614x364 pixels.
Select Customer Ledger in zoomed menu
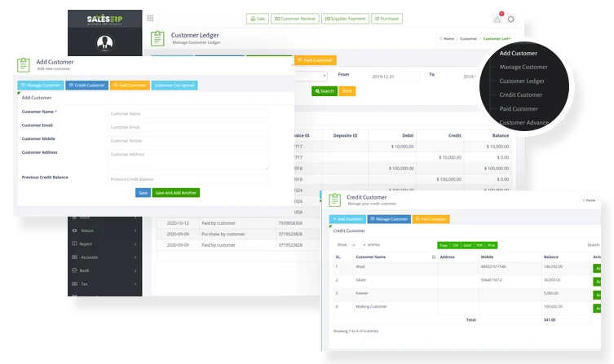coord(522,81)
